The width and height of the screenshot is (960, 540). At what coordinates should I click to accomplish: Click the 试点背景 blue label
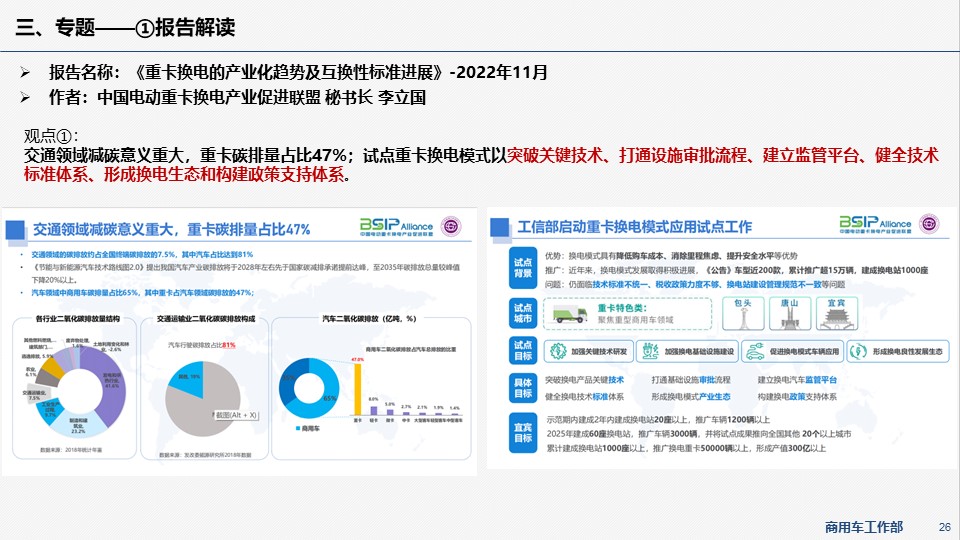[523, 268]
